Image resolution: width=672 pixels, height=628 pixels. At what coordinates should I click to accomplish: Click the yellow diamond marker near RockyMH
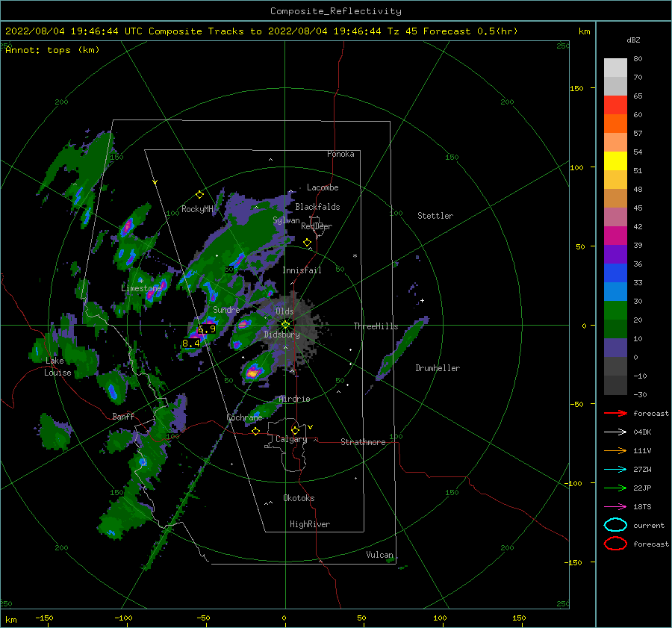[199, 195]
